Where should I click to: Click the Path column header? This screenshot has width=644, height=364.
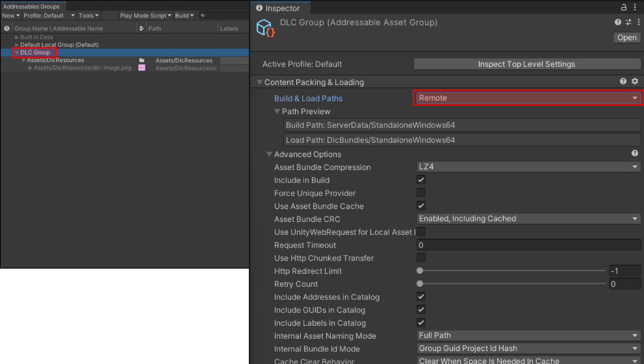(155, 28)
